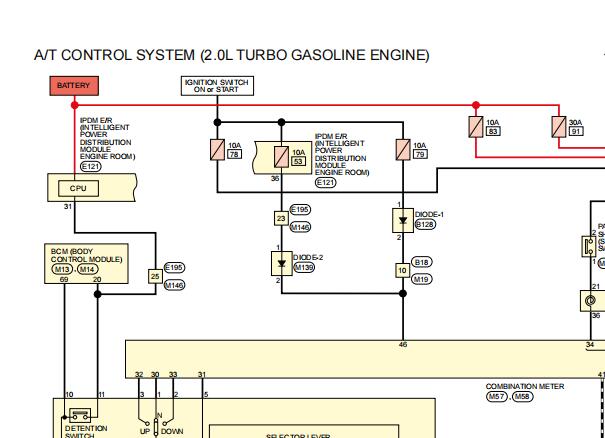Viewport: 605px width, 438px height.
Task: Click the DIODE-2 text label
Action: [308, 257]
